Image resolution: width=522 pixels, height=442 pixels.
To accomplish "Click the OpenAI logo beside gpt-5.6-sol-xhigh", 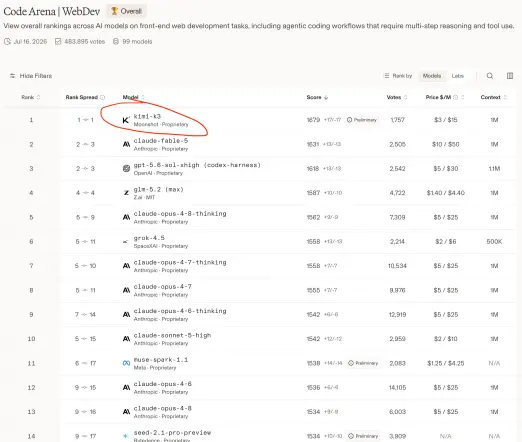I will pos(126,169).
